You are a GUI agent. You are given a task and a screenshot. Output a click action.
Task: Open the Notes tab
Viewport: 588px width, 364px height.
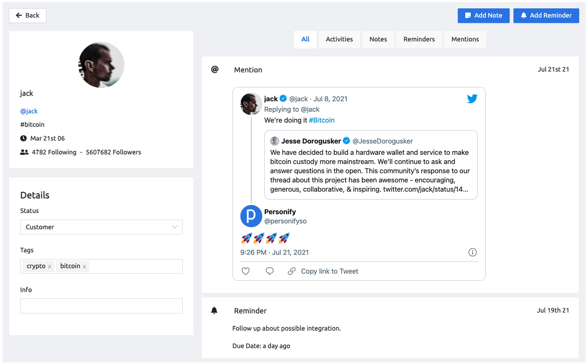[378, 39]
